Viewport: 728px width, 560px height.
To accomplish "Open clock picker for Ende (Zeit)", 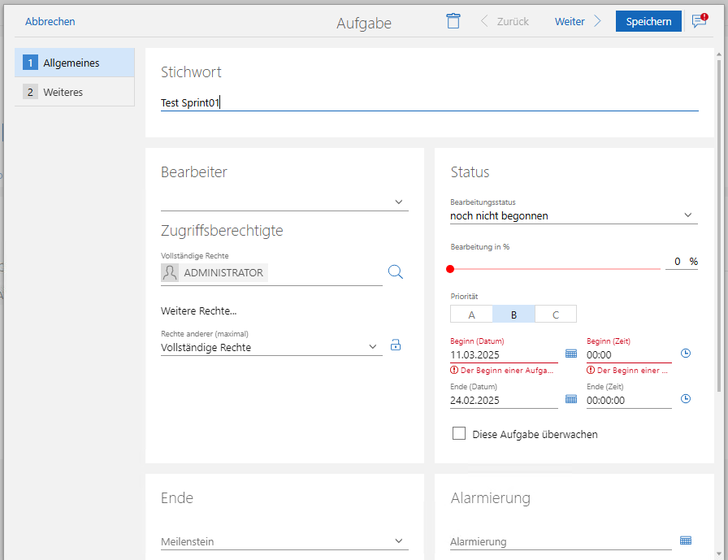I will tap(686, 399).
